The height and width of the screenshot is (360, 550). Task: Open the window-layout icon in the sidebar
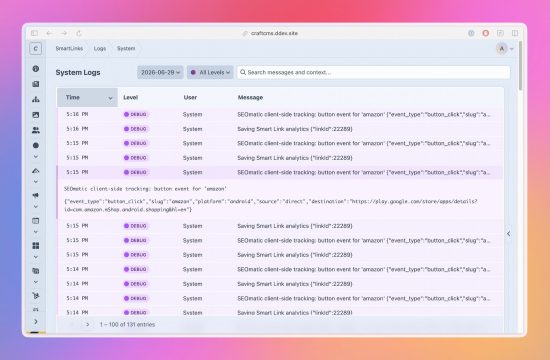tap(36, 221)
